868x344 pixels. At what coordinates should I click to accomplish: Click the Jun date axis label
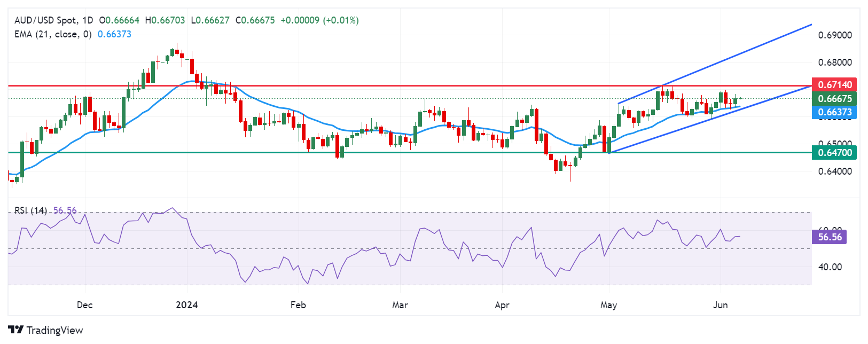(x=721, y=305)
